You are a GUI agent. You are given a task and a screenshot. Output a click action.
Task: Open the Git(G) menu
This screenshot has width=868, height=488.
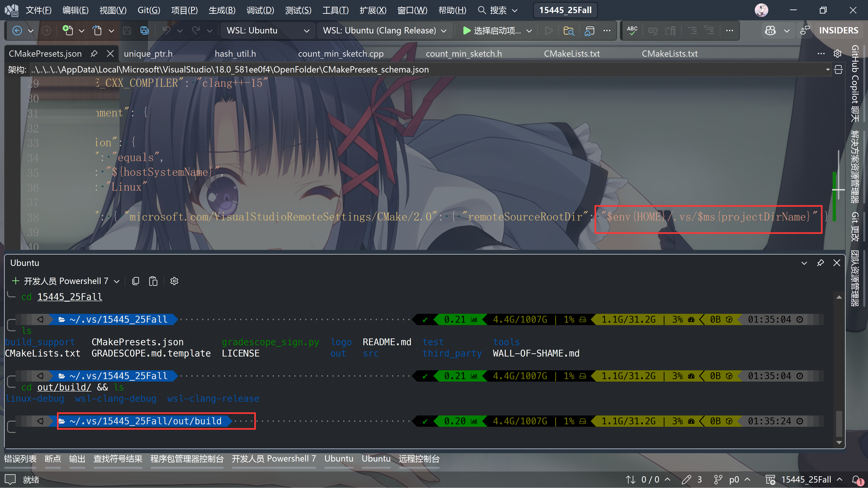coord(149,10)
